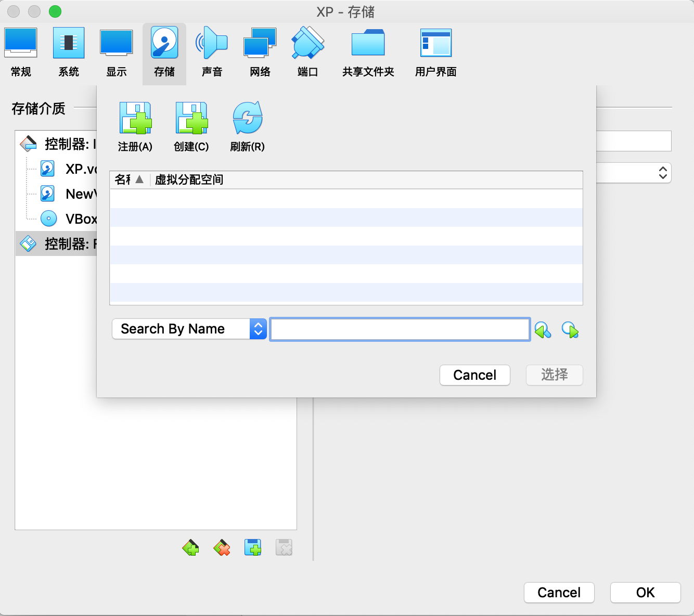694x616 pixels.
Task: Click the green zoom window button
Action: coord(55,11)
